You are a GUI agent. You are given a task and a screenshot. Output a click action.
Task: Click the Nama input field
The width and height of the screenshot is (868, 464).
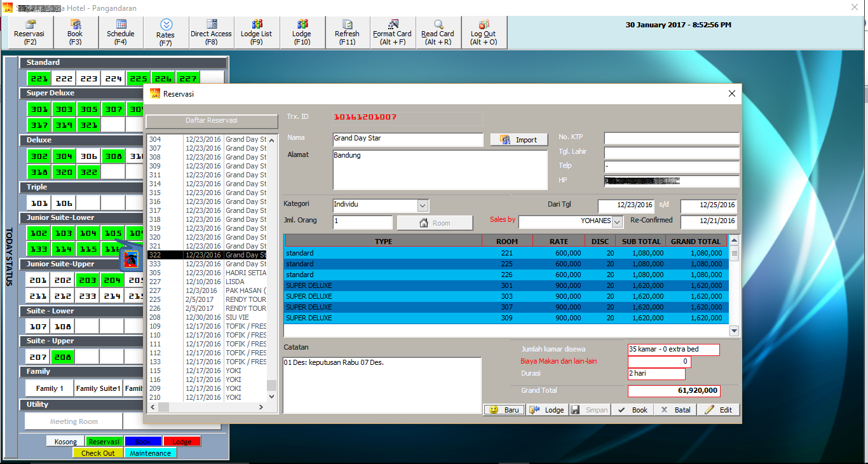pyautogui.click(x=407, y=139)
